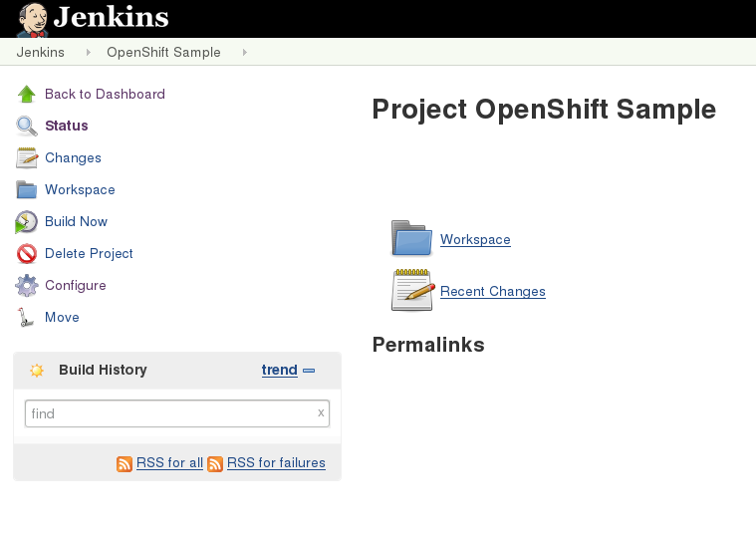
Task: Click the Project OpenShift Sample heading
Action: pos(544,109)
